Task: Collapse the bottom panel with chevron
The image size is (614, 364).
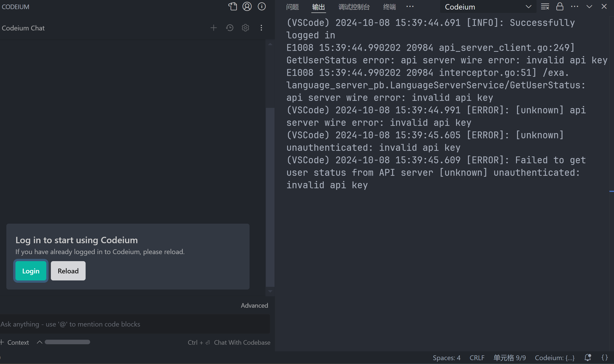Action: click(x=589, y=7)
